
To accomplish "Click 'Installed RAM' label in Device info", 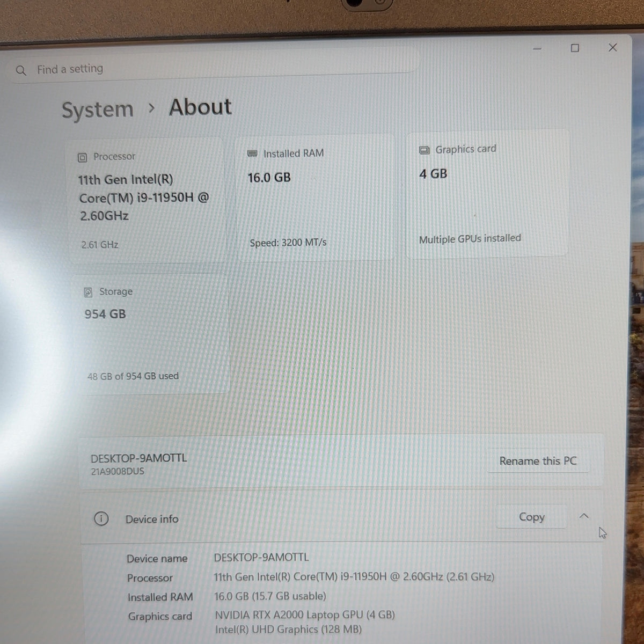I will point(160,597).
